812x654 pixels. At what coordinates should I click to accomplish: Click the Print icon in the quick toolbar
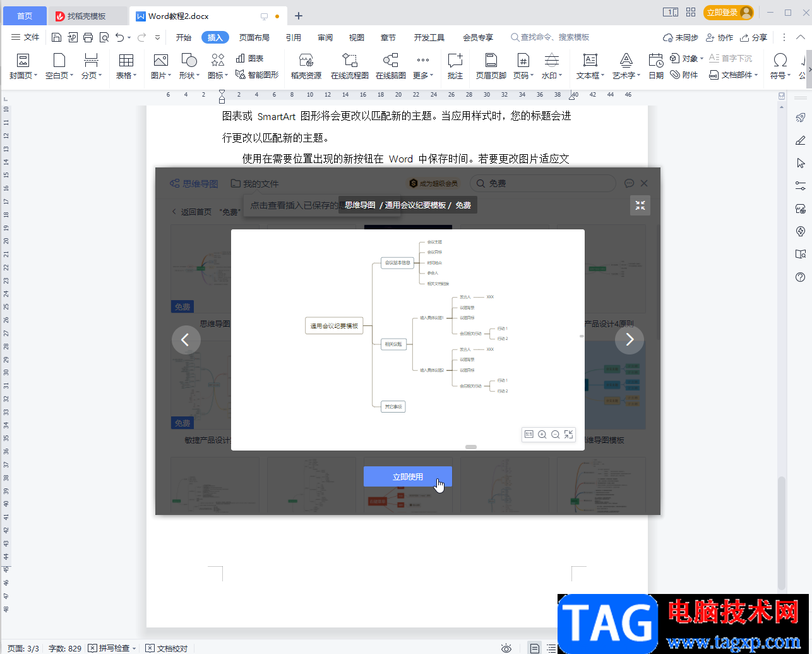[x=88, y=37]
